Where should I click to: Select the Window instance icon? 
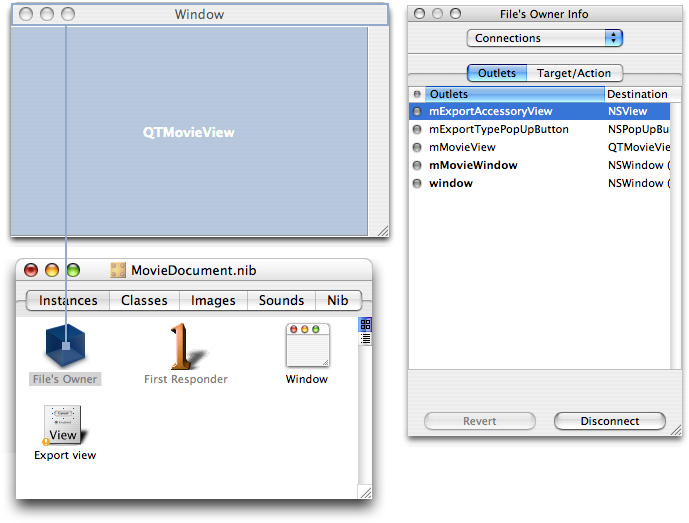(308, 345)
